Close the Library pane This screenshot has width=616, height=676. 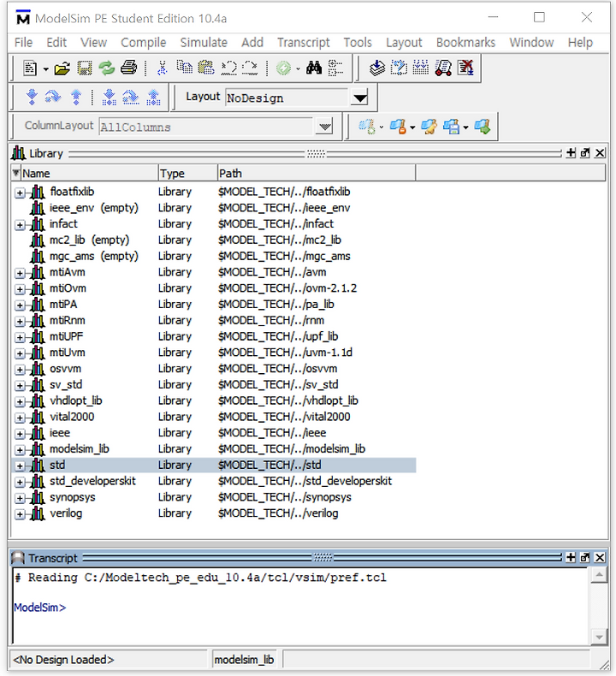pos(600,153)
